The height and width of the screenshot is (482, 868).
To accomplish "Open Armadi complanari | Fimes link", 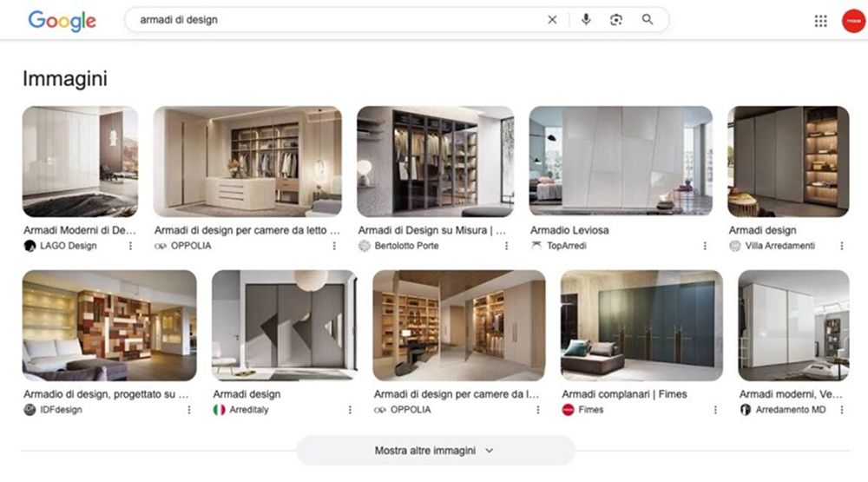I will click(x=624, y=394).
